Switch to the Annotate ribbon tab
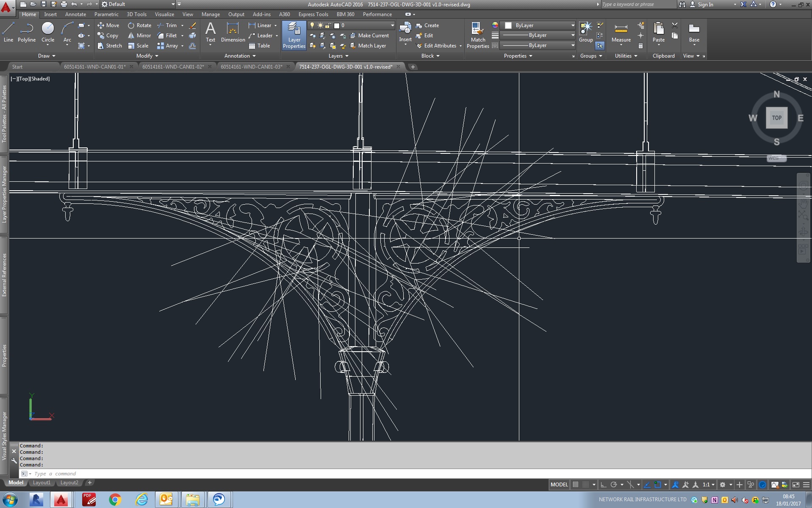The height and width of the screenshot is (508, 812). point(75,14)
